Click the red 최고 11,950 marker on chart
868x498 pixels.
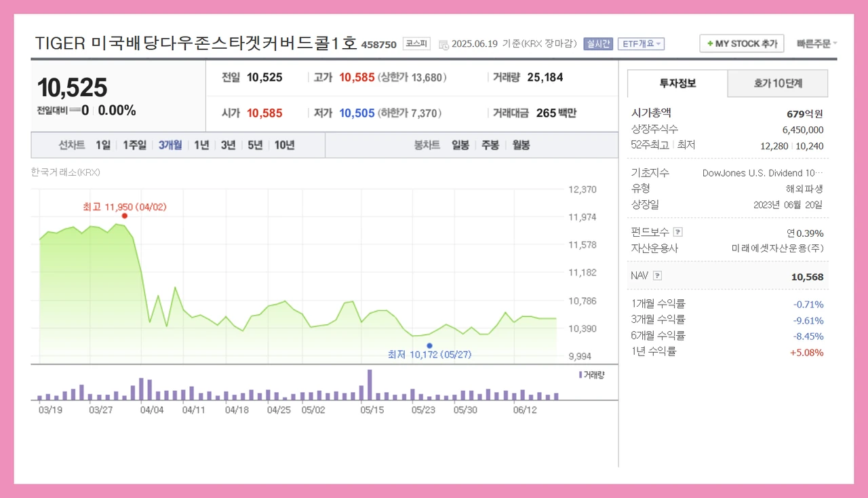(124, 216)
